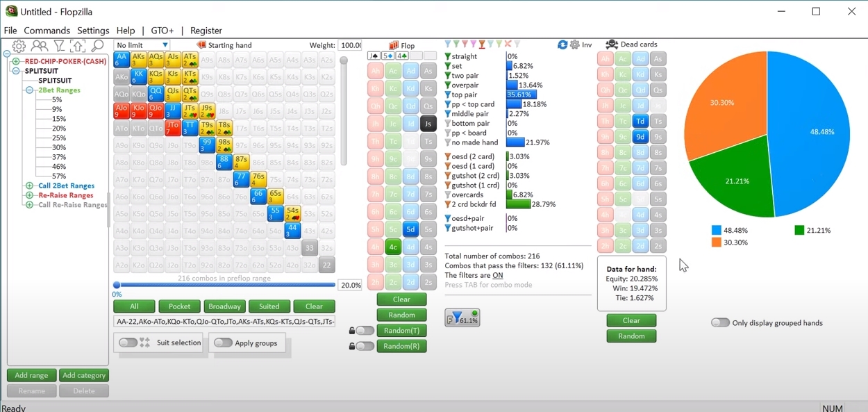Viewport: 868px width, 412px height.
Task: Collapse the 2Bet Ranges tree node
Action: tap(29, 90)
